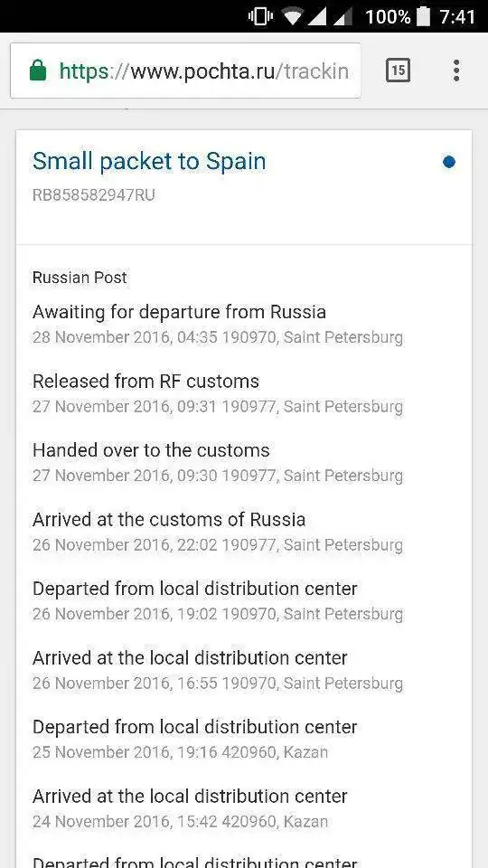
Task: Tap the Russian Post section label
Action: point(80,278)
